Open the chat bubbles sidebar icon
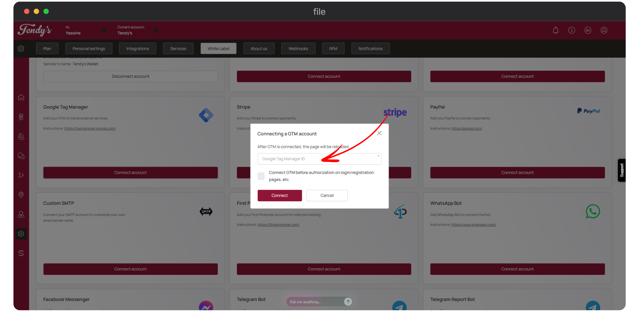 (x=21, y=156)
